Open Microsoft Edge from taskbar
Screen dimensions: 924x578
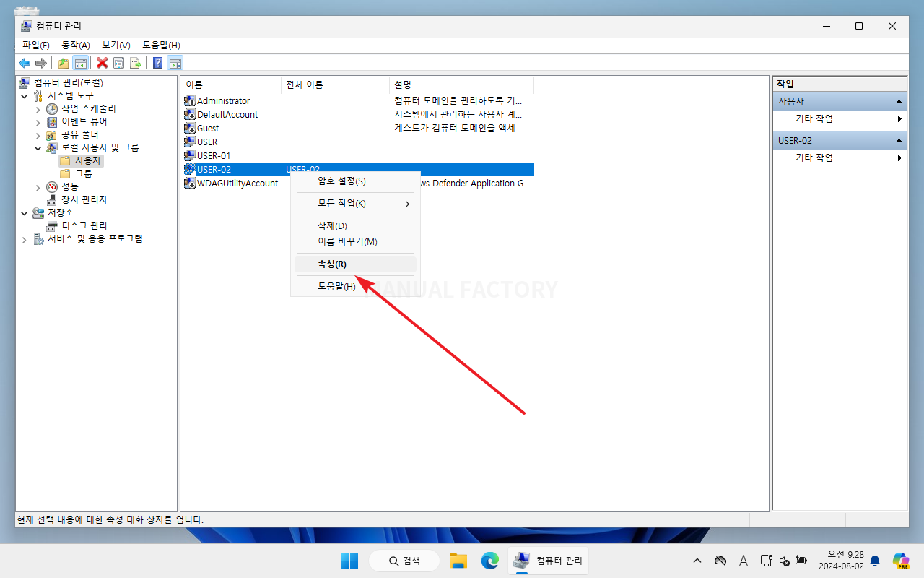pyautogui.click(x=491, y=561)
